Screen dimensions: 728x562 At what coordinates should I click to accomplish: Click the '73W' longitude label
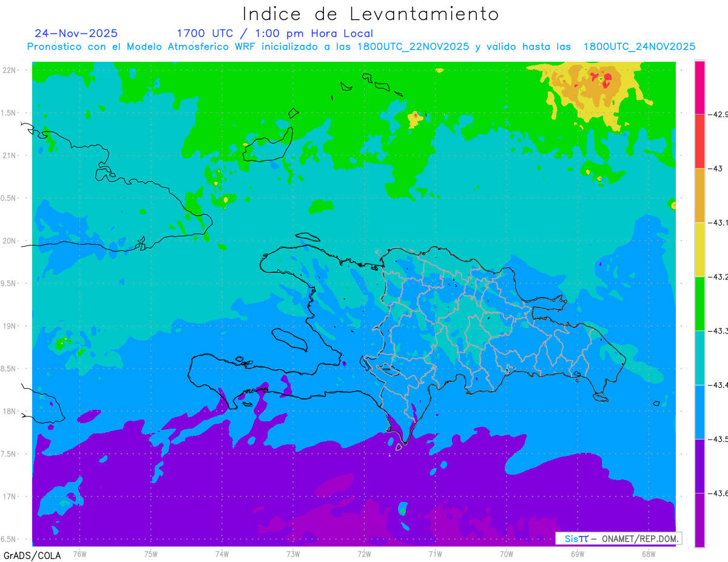coord(293,554)
